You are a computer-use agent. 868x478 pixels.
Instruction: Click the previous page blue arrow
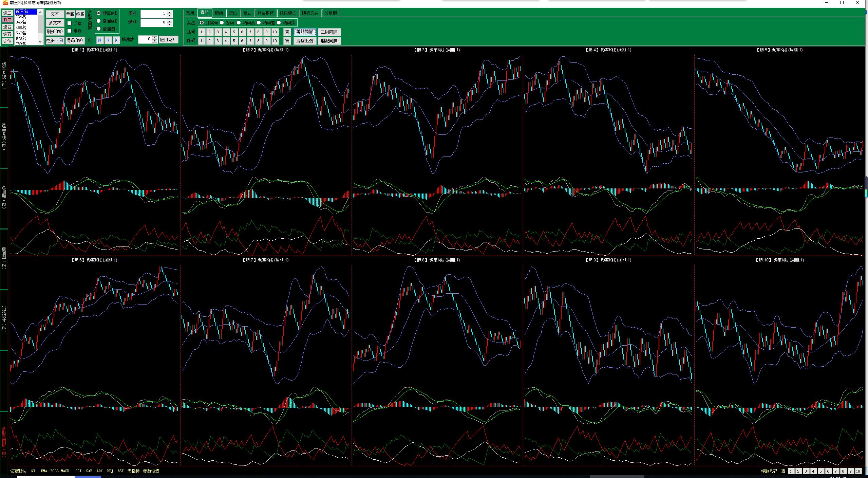108,40
